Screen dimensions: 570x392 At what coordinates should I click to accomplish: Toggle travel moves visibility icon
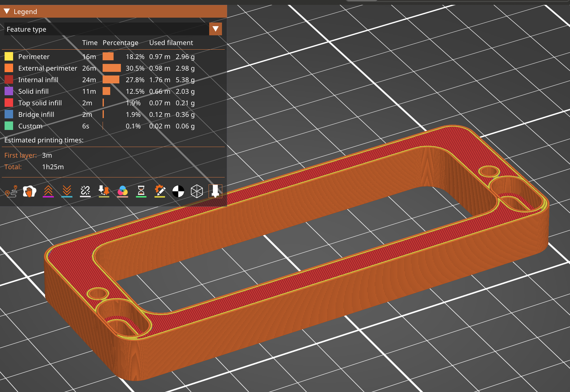[12, 191]
